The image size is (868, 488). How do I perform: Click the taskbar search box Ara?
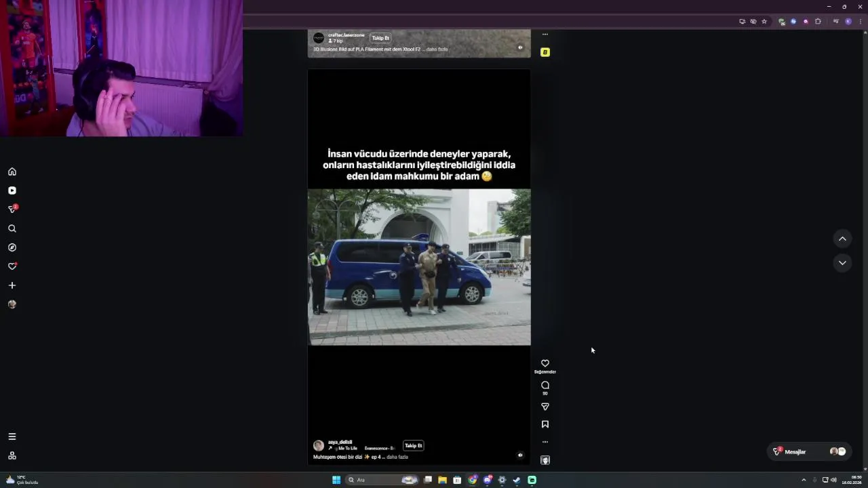pyautogui.click(x=383, y=480)
